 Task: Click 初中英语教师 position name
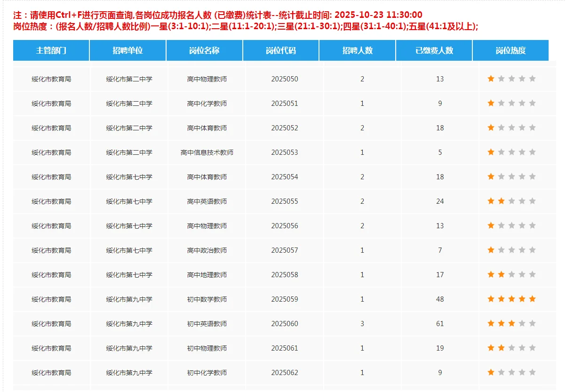click(207, 324)
